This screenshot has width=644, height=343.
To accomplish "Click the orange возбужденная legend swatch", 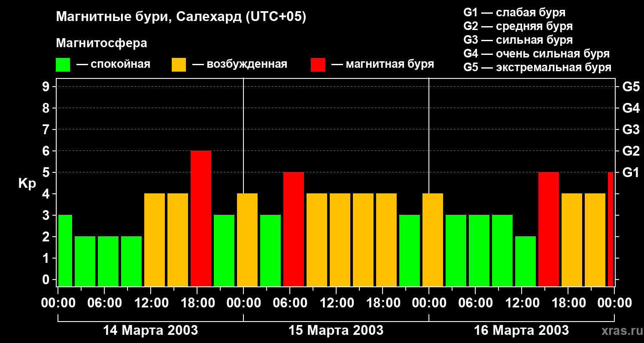I will (179, 65).
